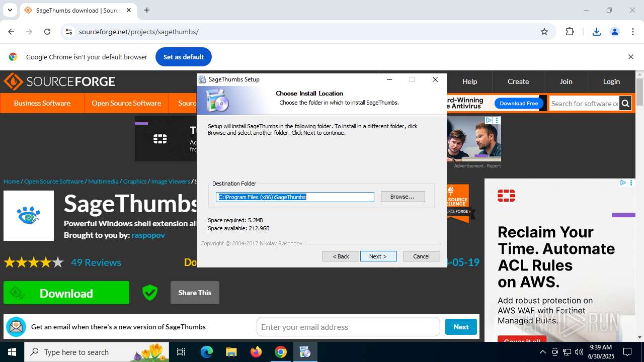Click the Home breadcrumb link
644x362 pixels.
[x=11, y=182]
